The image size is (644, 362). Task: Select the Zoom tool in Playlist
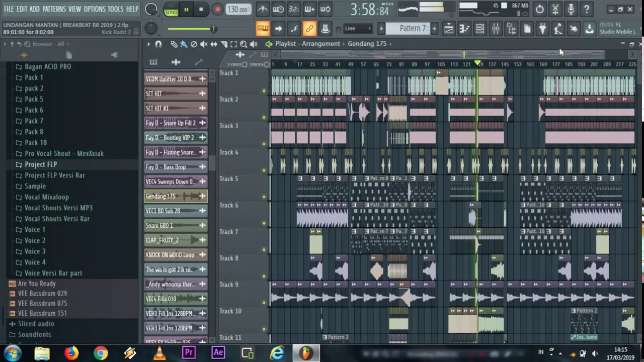pyautogui.click(x=244, y=44)
